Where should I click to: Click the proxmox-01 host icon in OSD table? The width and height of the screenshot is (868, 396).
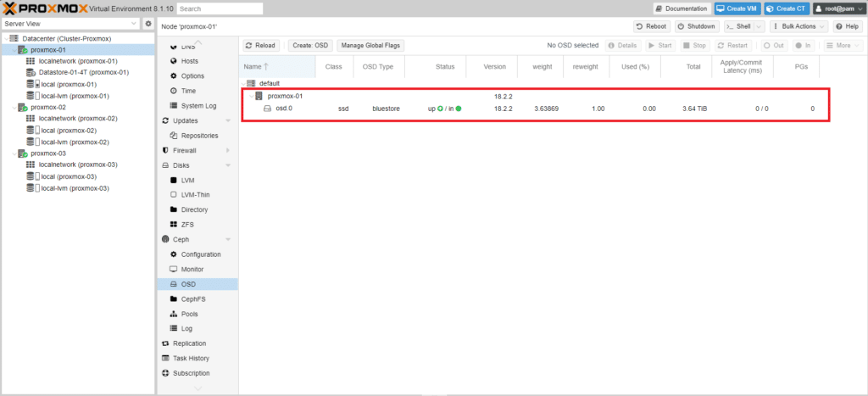tap(259, 96)
